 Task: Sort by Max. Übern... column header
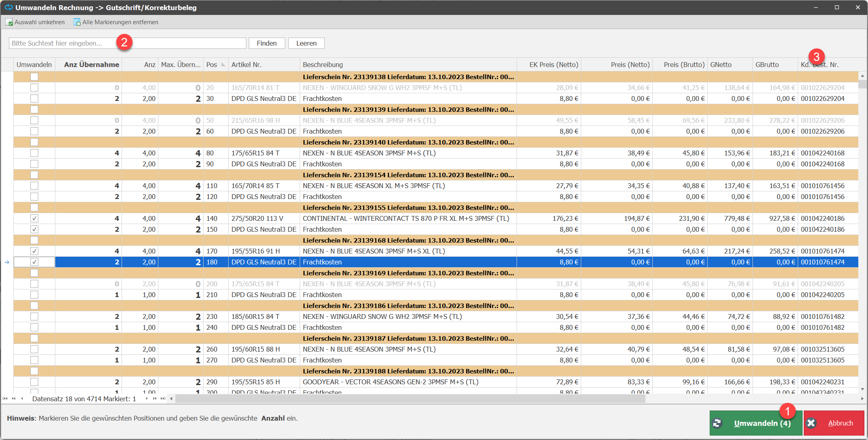tap(181, 65)
